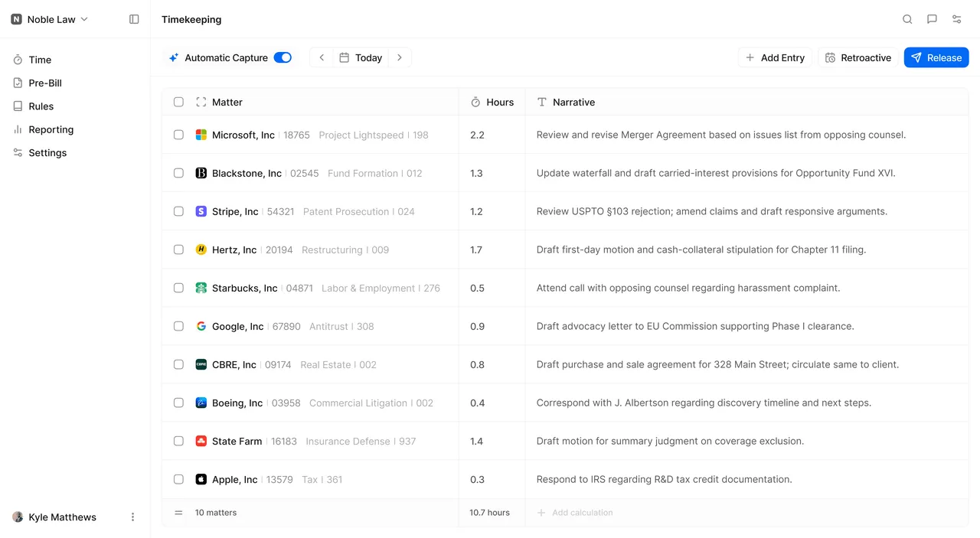Click the Apple logo icon
Screen dimensions: 980x538
point(201,479)
